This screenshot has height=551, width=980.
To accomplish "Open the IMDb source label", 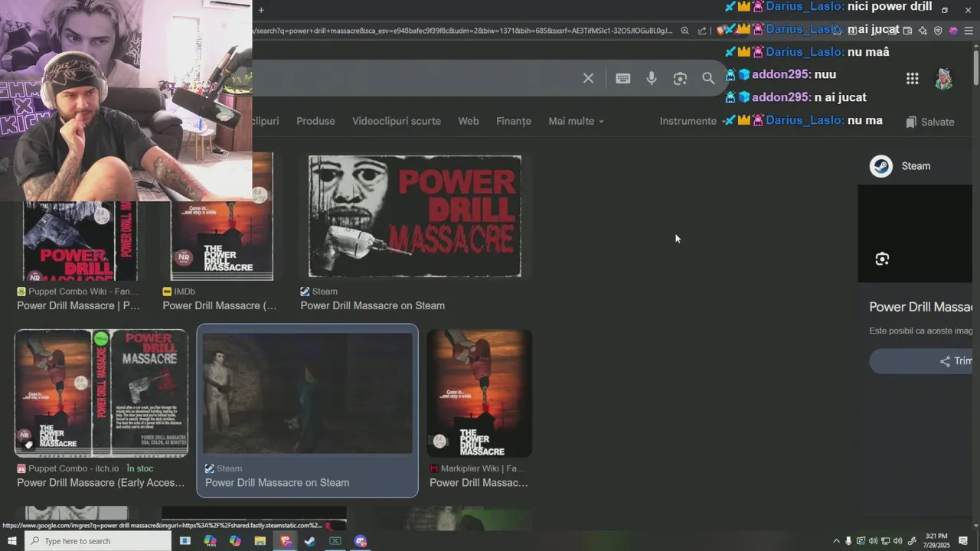I will 179,292.
